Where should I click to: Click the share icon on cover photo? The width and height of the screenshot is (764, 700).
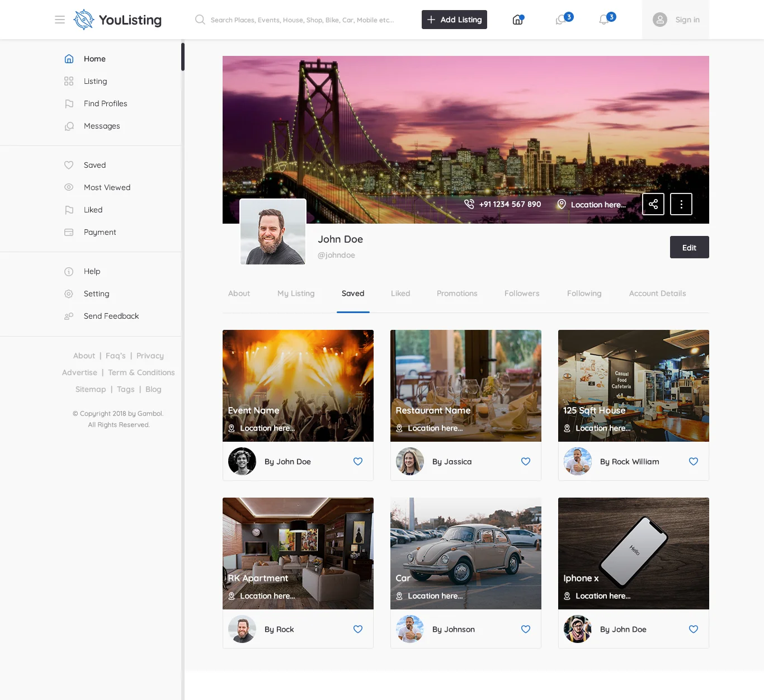[653, 204]
